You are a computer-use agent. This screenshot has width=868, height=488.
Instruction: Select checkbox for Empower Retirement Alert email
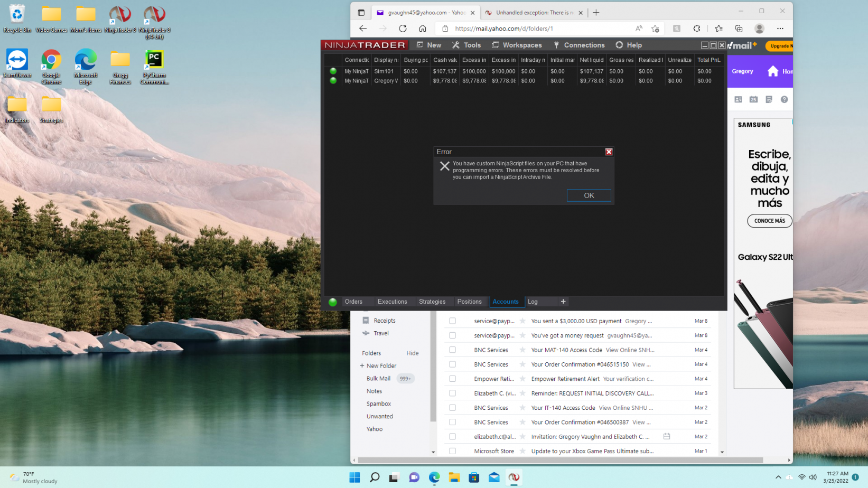pos(453,379)
